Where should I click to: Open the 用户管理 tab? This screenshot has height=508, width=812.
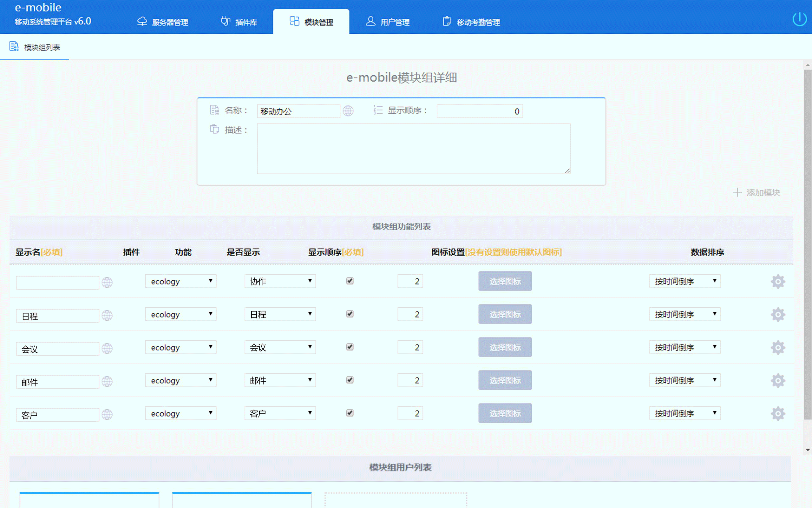[x=388, y=22]
